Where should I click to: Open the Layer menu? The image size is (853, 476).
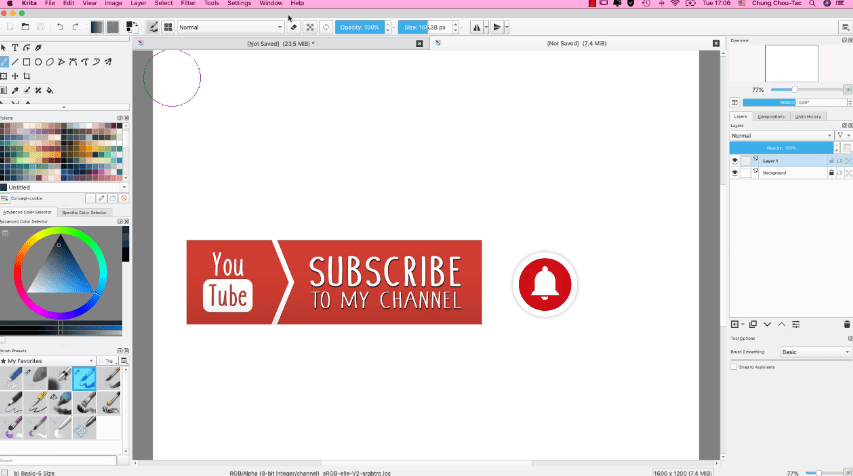138,3
